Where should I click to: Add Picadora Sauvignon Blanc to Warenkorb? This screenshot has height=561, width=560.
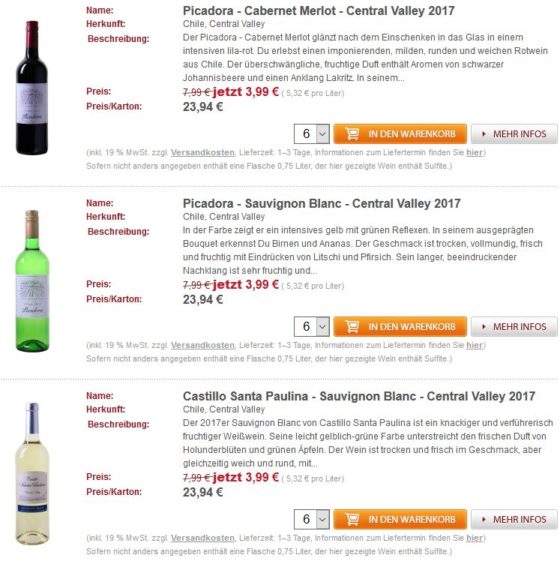point(400,327)
